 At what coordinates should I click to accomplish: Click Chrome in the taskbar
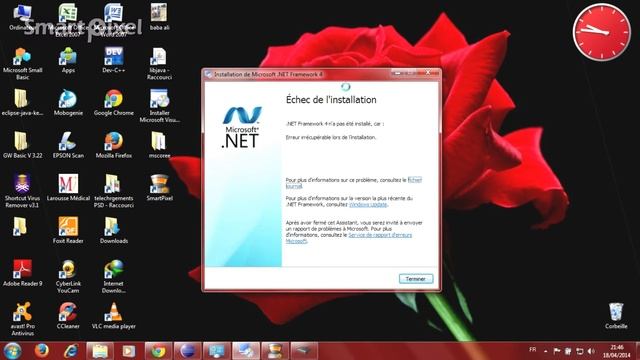click(158, 351)
